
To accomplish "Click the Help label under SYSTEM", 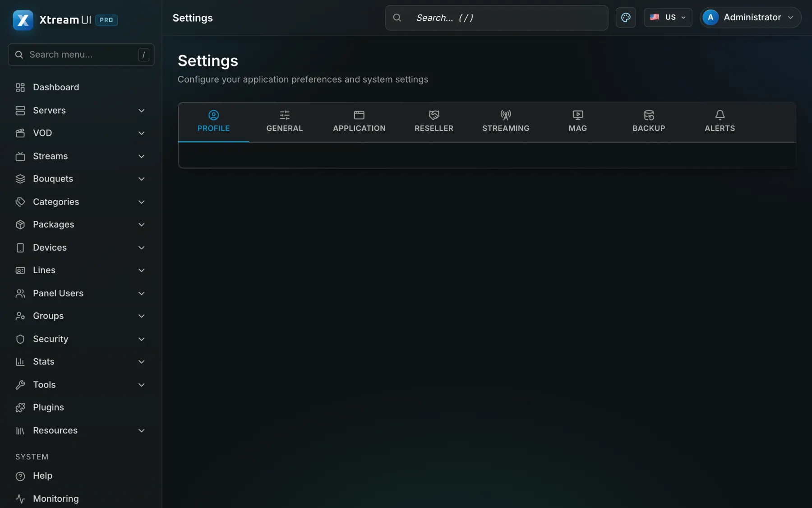I will [42, 475].
